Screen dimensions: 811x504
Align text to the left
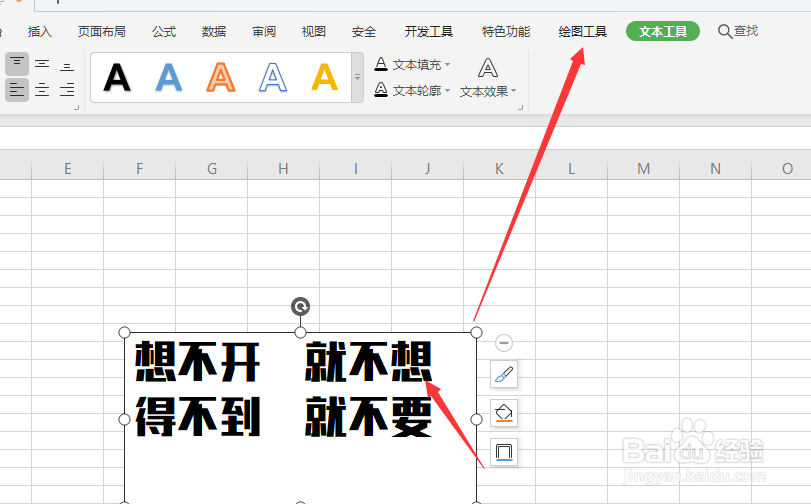(x=17, y=90)
